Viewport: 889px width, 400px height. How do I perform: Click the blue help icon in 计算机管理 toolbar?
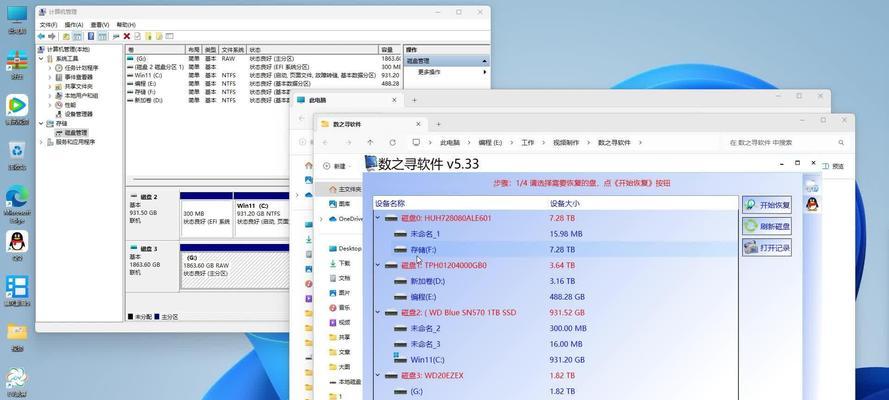(91, 36)
